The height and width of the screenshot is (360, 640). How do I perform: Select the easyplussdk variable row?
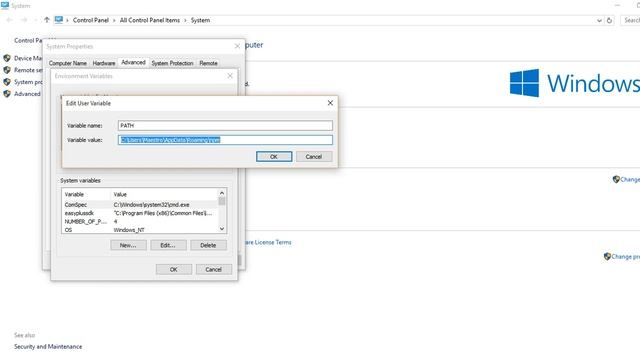140,213
